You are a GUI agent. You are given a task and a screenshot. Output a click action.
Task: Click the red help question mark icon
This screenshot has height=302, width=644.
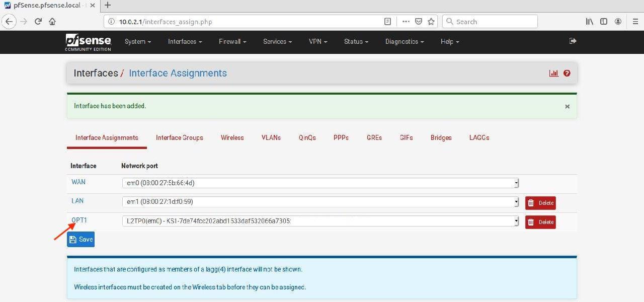click(x=567, y=73)
